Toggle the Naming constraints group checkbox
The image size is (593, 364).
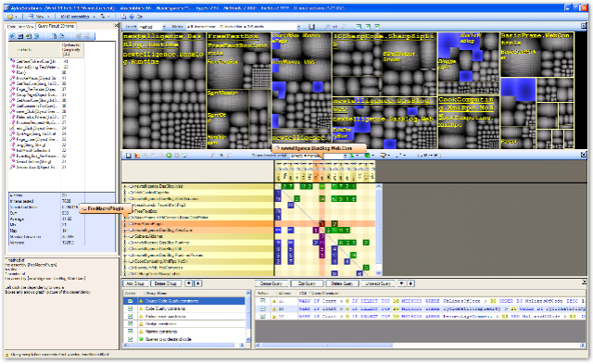131,332
